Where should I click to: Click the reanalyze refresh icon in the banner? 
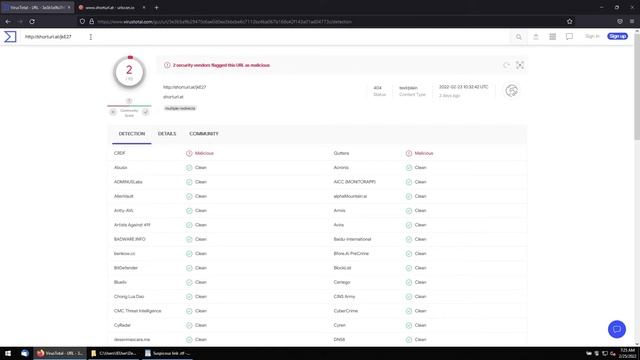click(507, 65)
